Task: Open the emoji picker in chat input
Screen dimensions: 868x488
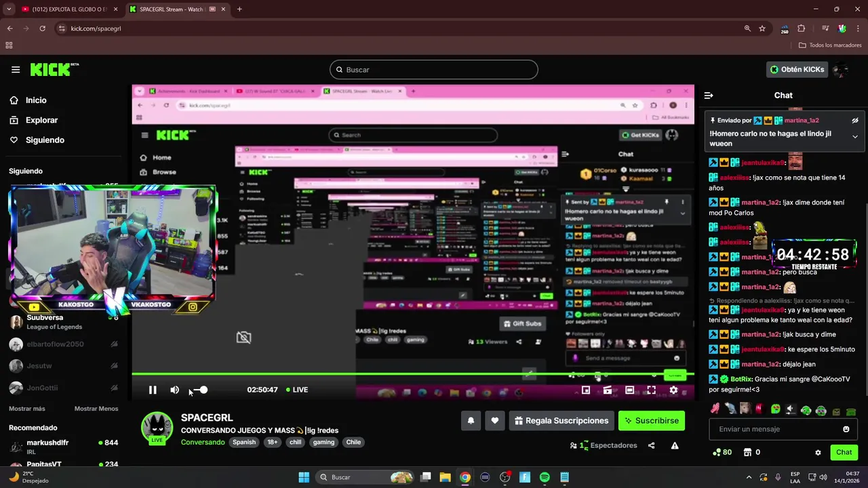Action: 846,429
